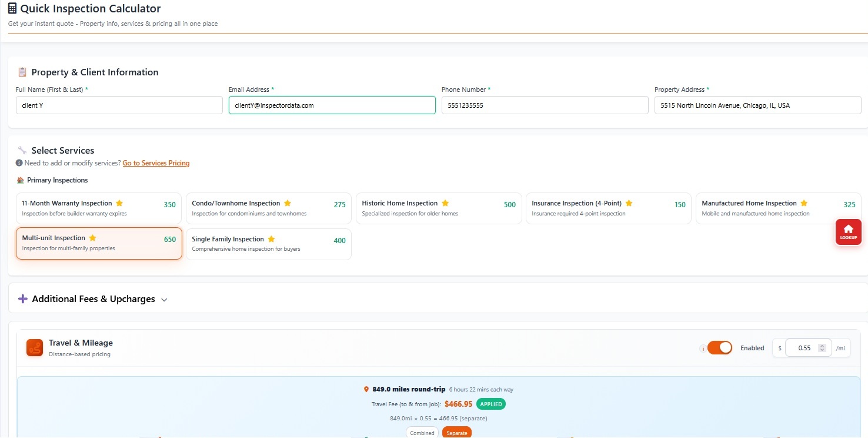Click the Full Name input field
This screenshot has height=438, width=868.
[119, 105]
